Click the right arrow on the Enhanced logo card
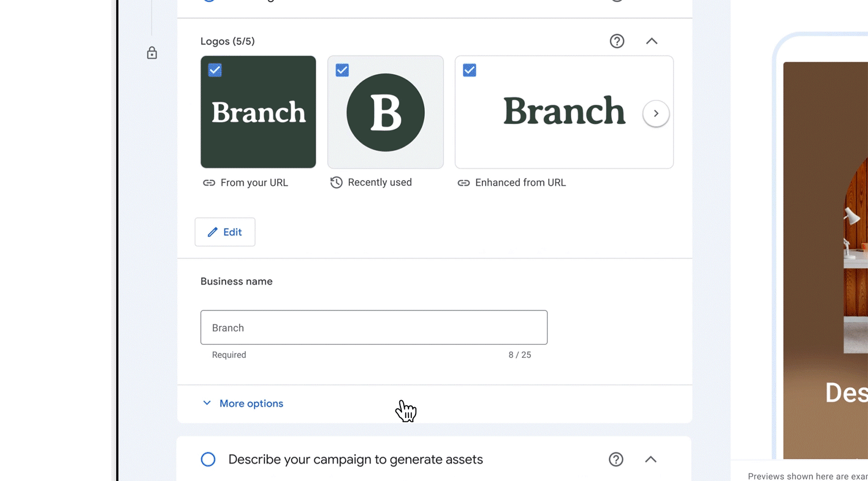The height and width of the screenshot is (481, 868). click(x=656, y=113)
